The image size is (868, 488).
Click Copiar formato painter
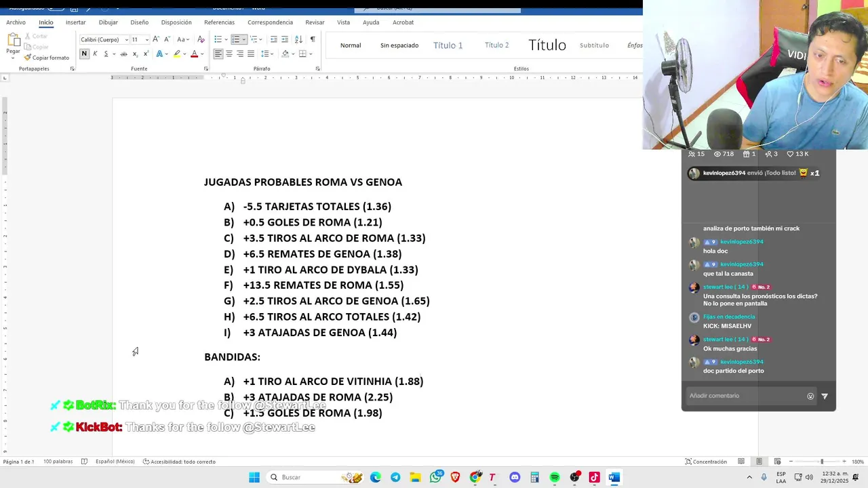(x=47, y=58)
